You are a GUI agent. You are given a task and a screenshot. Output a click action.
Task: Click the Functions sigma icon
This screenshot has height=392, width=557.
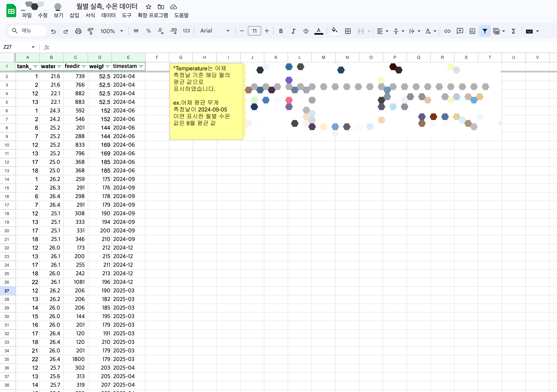[x=513, y=31]
